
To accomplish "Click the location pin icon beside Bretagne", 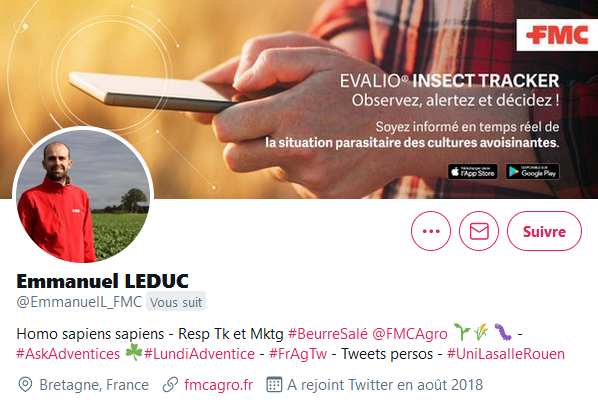I will 25,384.
